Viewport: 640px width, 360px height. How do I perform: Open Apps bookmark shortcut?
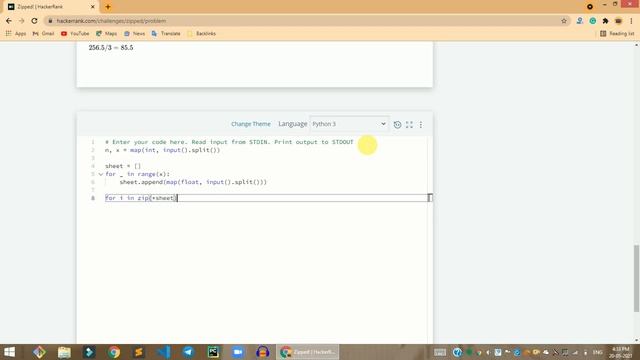click(x=16, y=33)
